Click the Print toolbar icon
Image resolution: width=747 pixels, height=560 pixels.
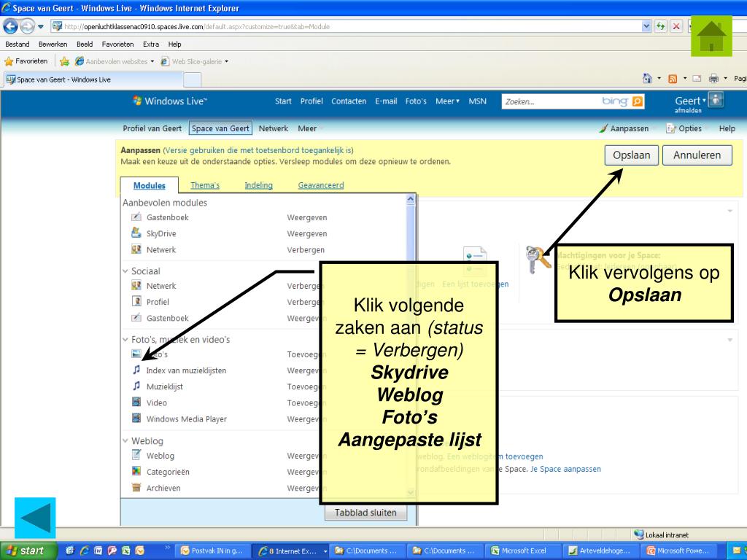[713, 79]
